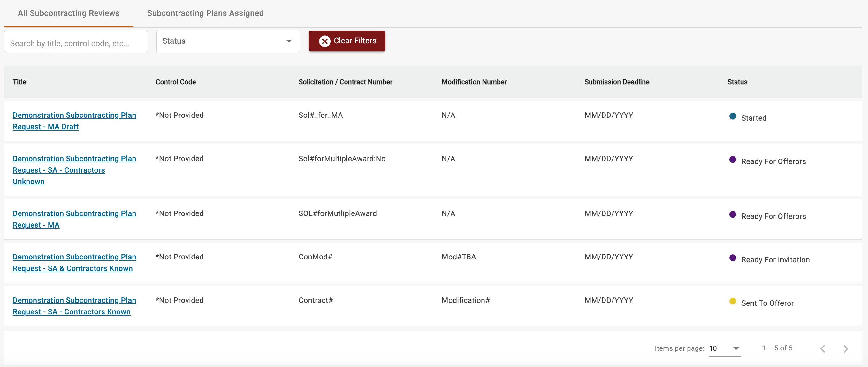Open the MA Draft plan request link
868x367 pixels.
74,121
